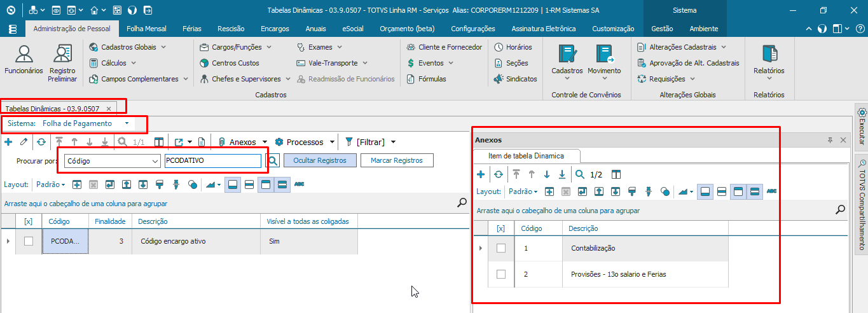Open the Procurar por Código combo box

pyautogui.click(x=112, y=161)
